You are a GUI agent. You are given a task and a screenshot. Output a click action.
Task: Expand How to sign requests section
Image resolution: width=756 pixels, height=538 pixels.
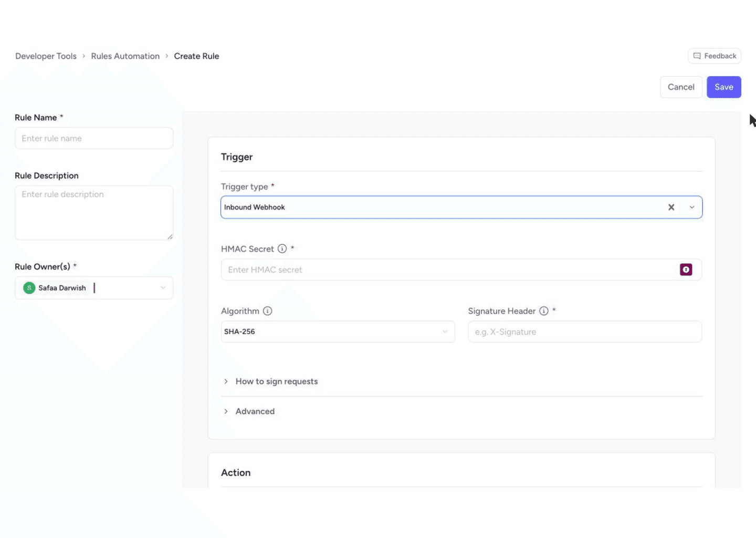click(x=271, y=381)
